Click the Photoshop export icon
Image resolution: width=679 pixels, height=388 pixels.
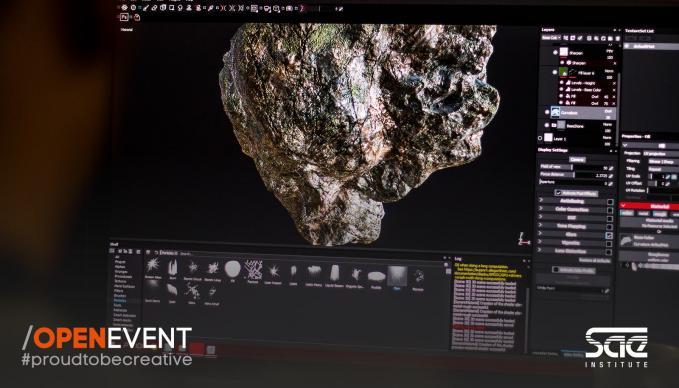pos(124,17)
